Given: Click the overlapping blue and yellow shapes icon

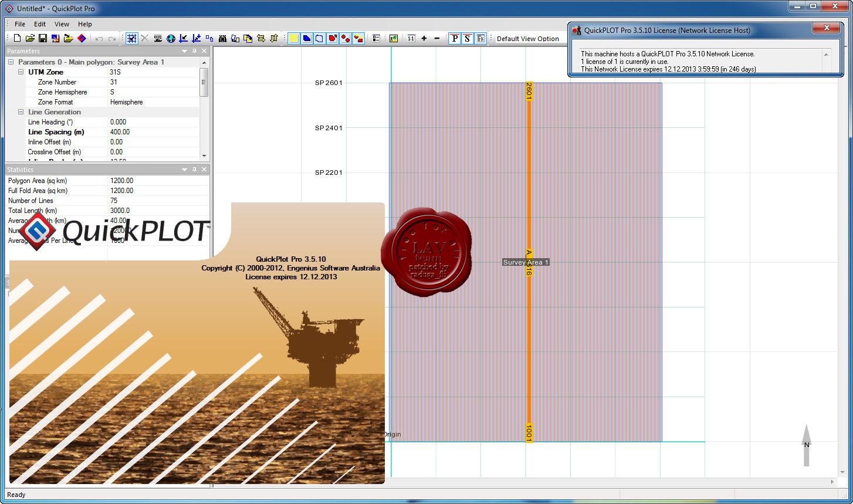Looking at the screenshot, I should click(x=235, y=38).
